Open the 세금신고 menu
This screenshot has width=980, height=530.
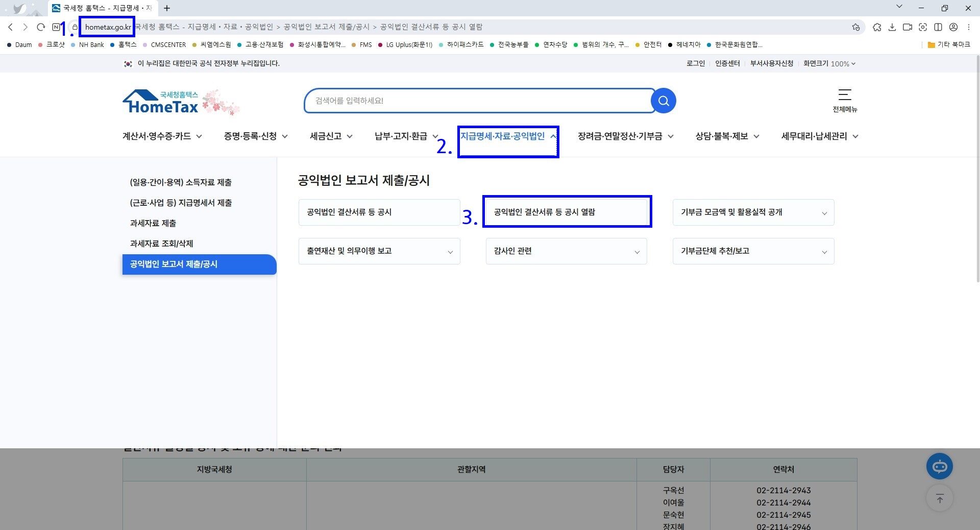(331, 136)
